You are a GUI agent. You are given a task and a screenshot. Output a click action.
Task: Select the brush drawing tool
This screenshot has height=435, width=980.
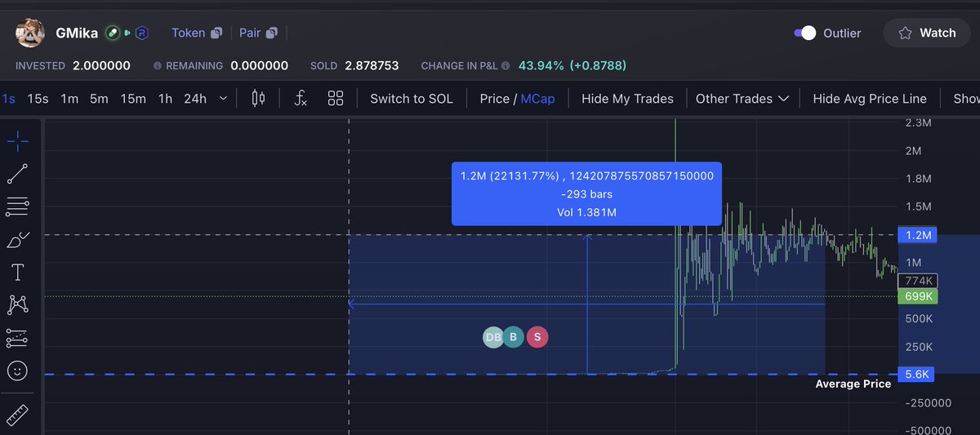pyautogui.click(x=18, y=239)
